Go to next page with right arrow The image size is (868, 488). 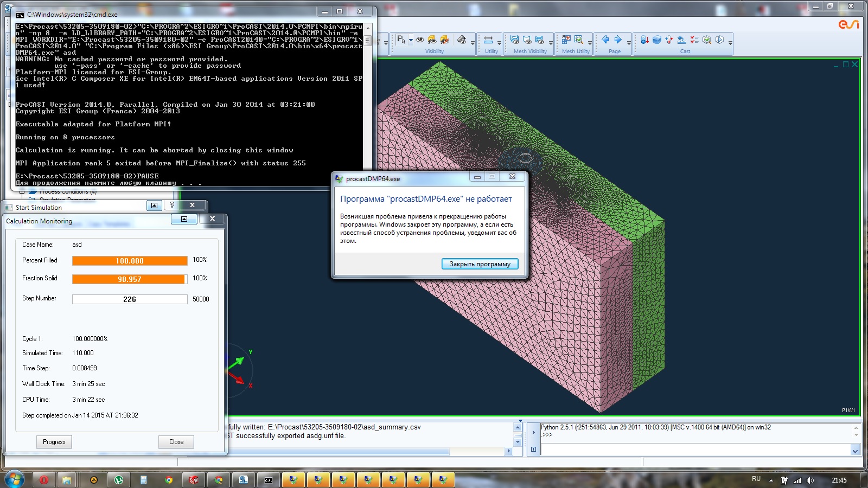tap(618, 40)
